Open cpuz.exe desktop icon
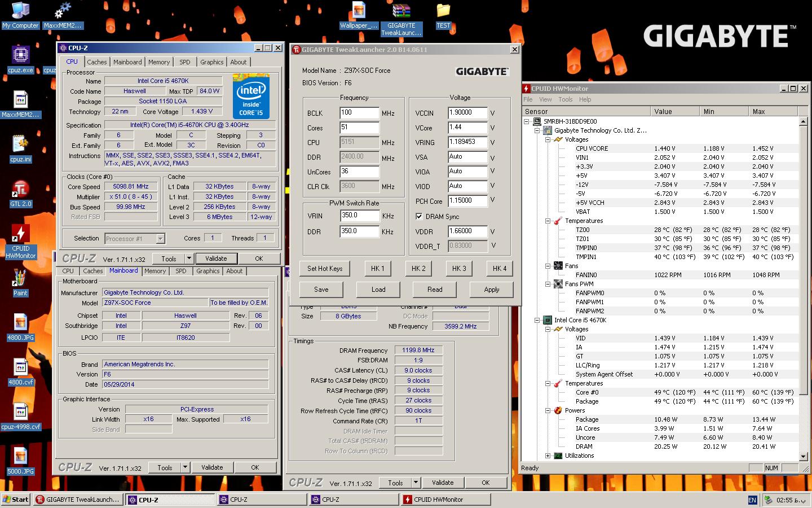 pyautogui.click(x=20, y=60)
